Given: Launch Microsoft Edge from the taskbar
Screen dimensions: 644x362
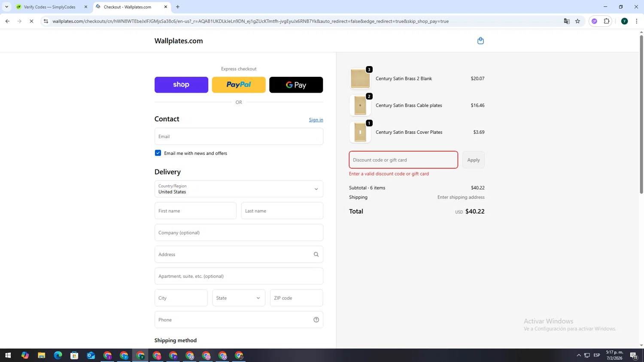Looking at the screenshot, I should (x=58, y=355).
